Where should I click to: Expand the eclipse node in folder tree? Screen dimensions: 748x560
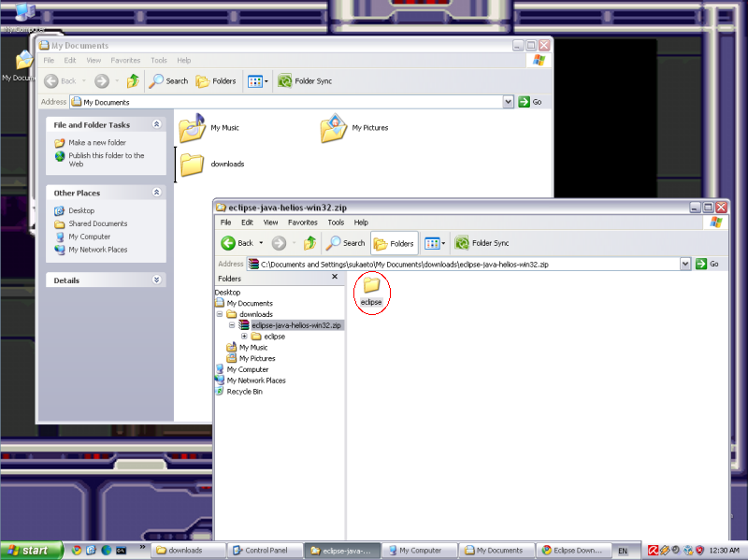(x=244, y=337)
